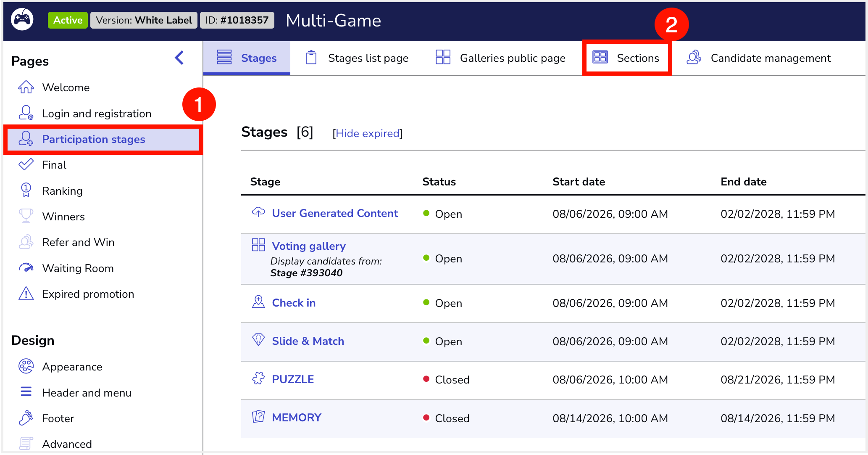Switch to the Stages list page tab
Viewport: 868px width, 455px height.
tap(358, 58)
